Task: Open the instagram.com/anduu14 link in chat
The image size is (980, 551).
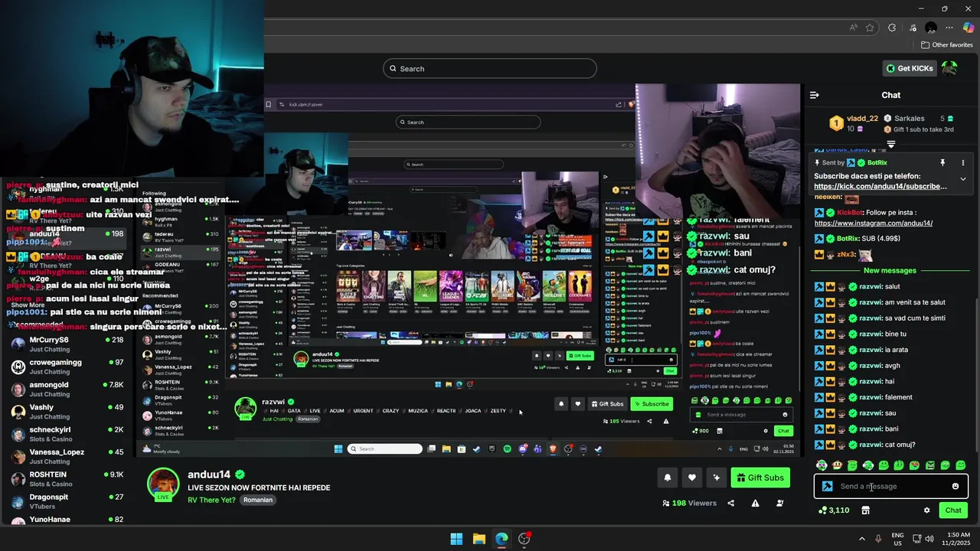Action: coord(873,223)
